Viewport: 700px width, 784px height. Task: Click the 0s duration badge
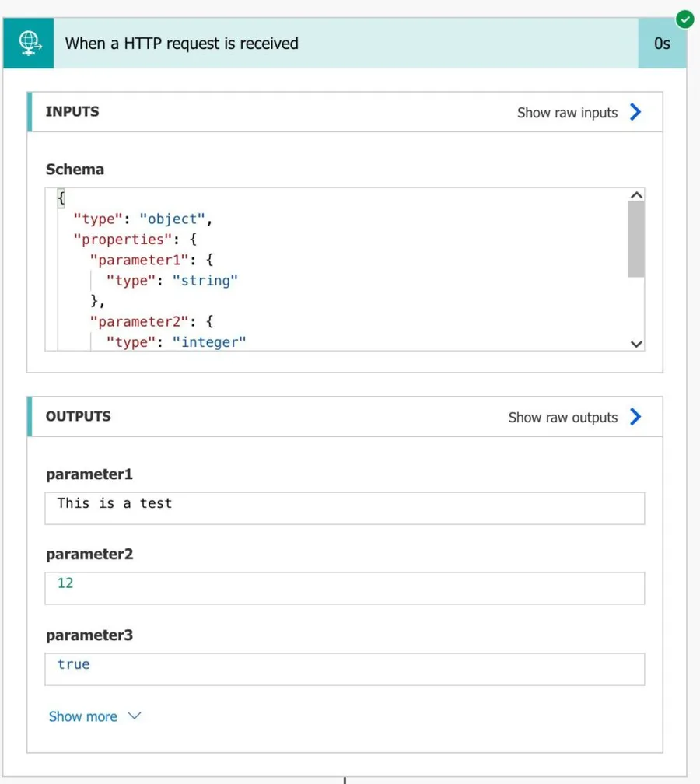[x=662, y=44]
